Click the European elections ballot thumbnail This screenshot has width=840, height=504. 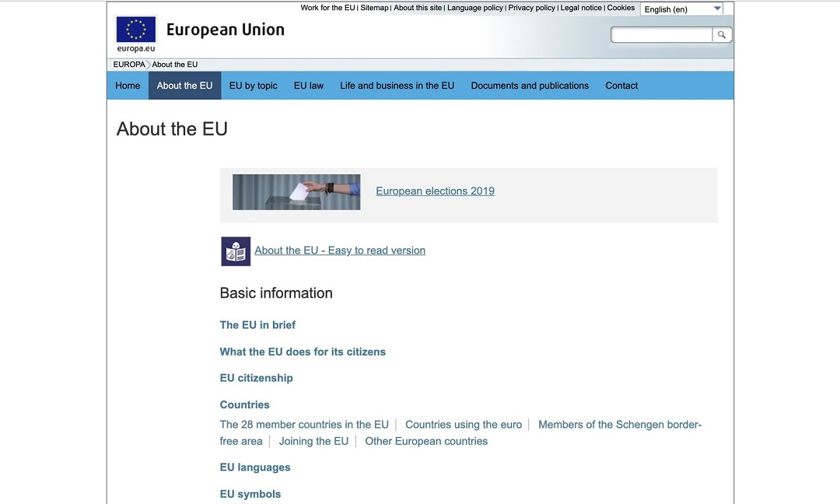pos(296,192)
